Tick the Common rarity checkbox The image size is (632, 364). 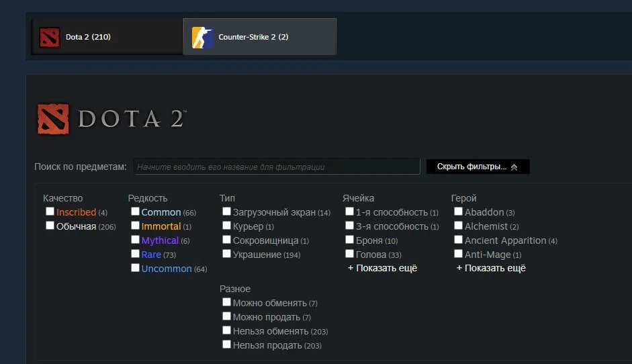point(135,212)
